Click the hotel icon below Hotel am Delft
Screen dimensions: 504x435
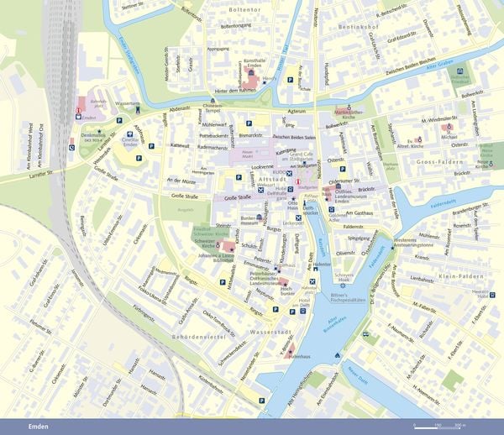coord(302,311)
